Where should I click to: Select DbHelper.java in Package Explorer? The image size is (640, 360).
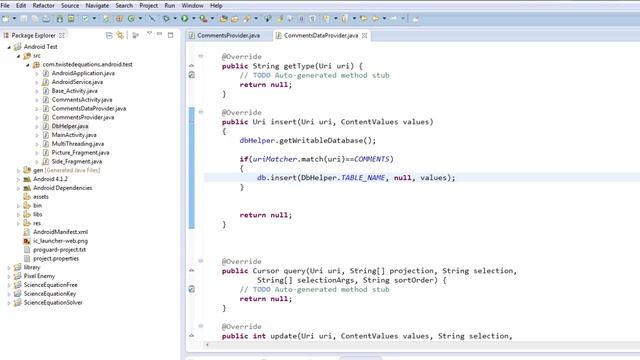70,126
